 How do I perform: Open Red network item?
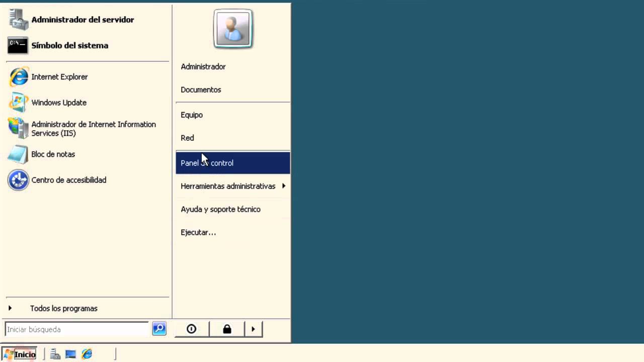[233, 138]
